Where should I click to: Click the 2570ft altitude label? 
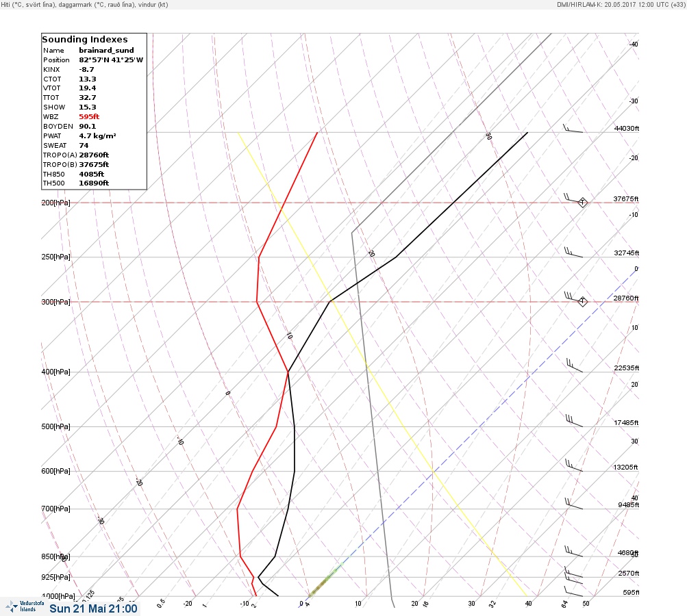[x=629, y=573]
